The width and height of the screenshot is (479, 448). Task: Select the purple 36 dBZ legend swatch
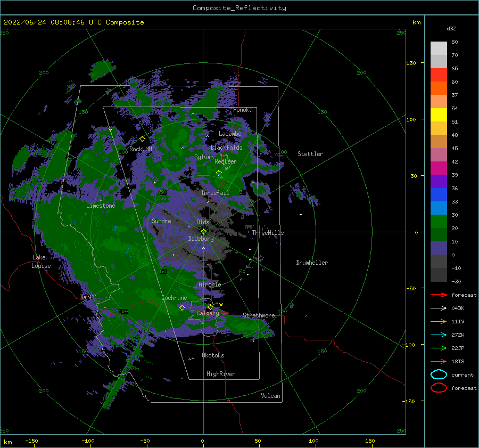[x=439, y=182]
